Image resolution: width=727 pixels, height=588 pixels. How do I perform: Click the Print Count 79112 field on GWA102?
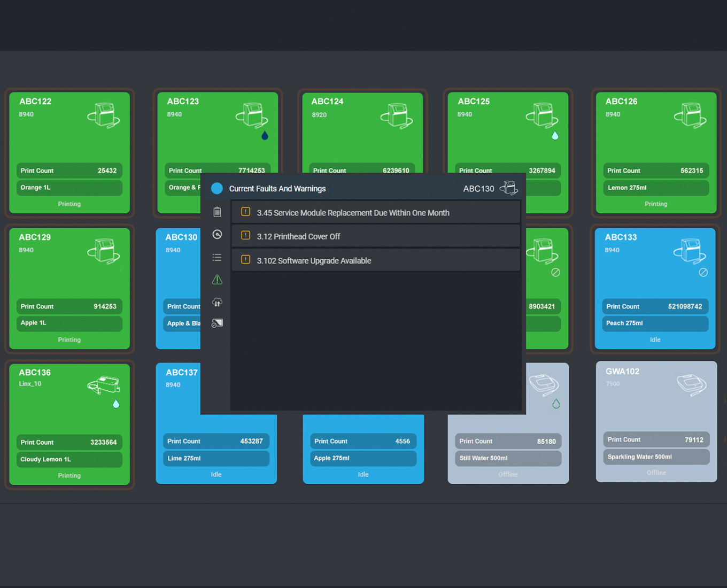coord(656,439)
